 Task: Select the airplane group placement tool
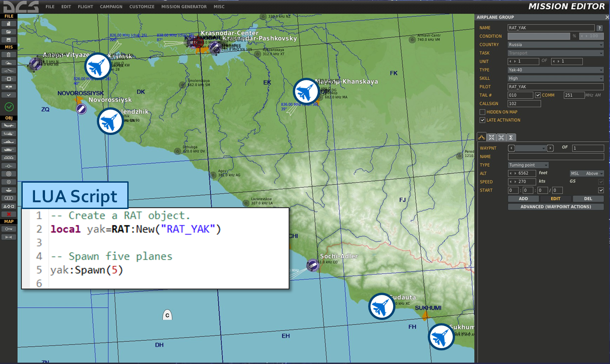coord(9,126)
